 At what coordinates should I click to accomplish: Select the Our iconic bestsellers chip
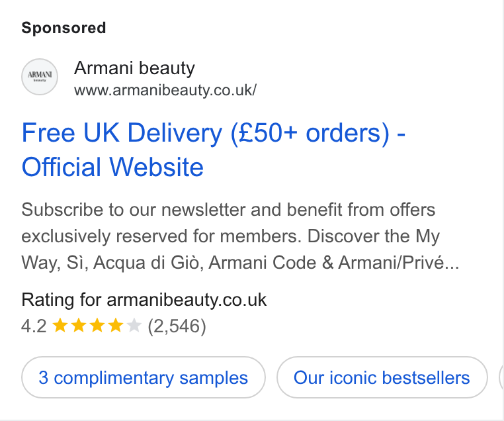pyautogui.click(x=382, y=377)
